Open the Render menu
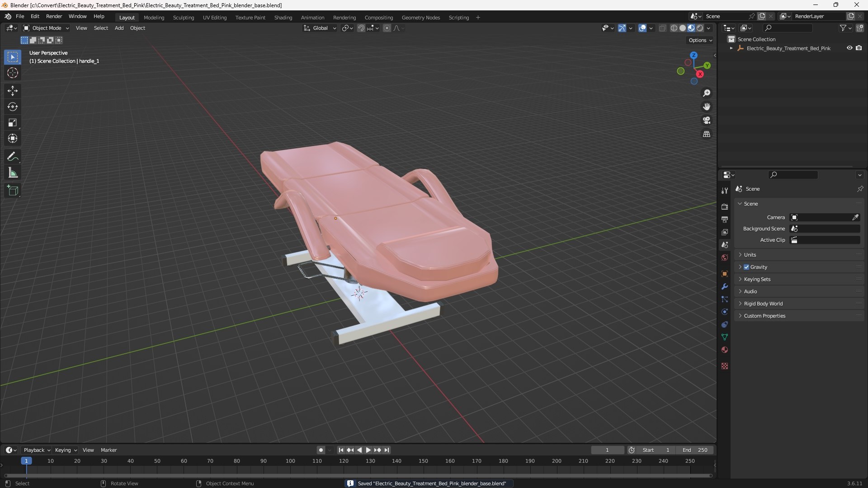 tap(54, 16)
